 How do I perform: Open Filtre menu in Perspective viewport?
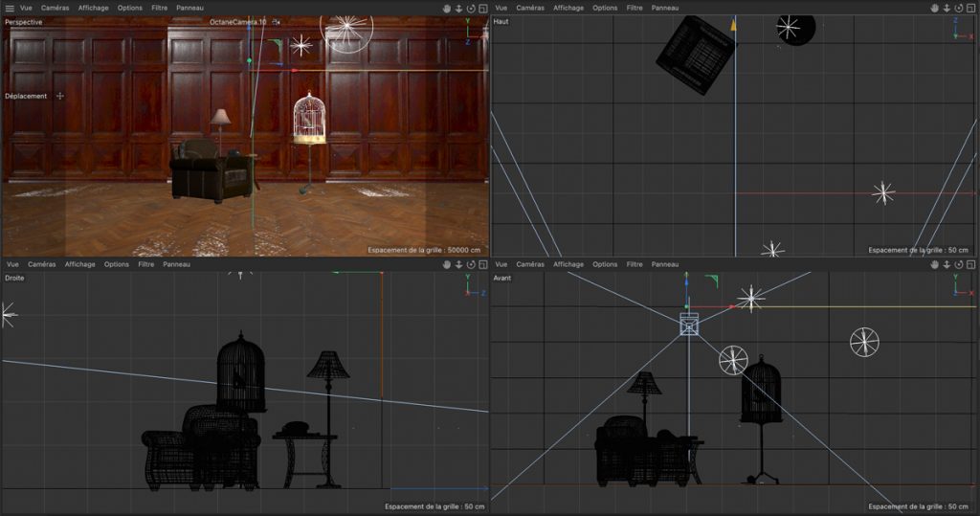tap(160, 8)
